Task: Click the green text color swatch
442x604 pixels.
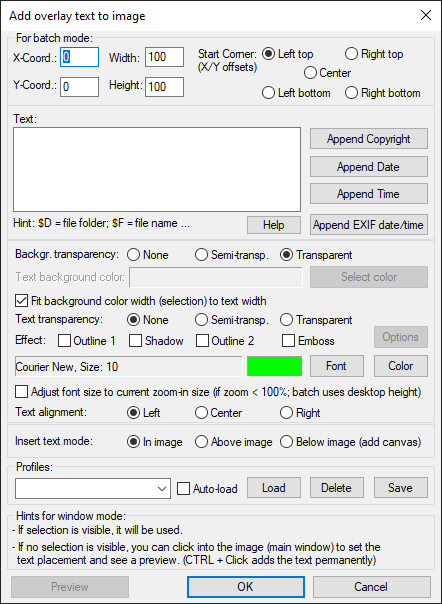Action: point(274,366)
